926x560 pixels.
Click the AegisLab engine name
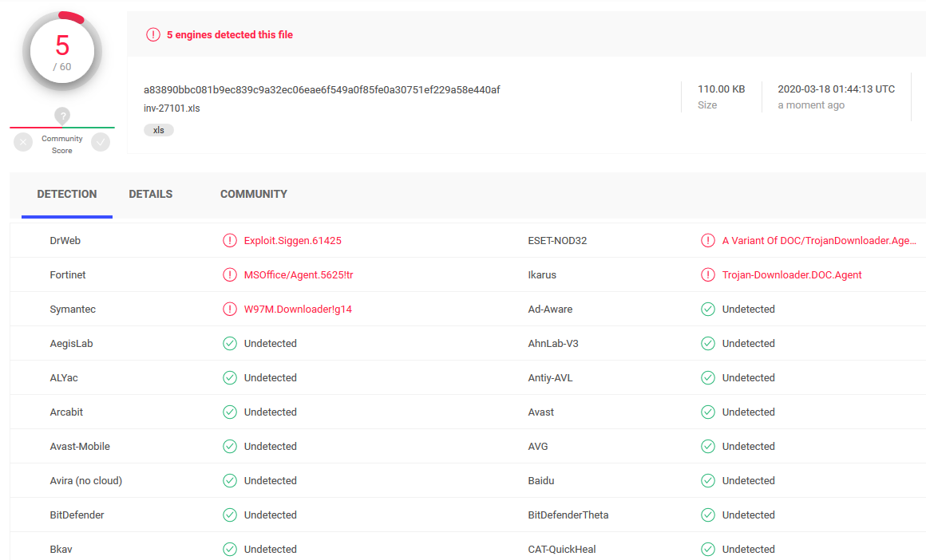tap(72, 344)
